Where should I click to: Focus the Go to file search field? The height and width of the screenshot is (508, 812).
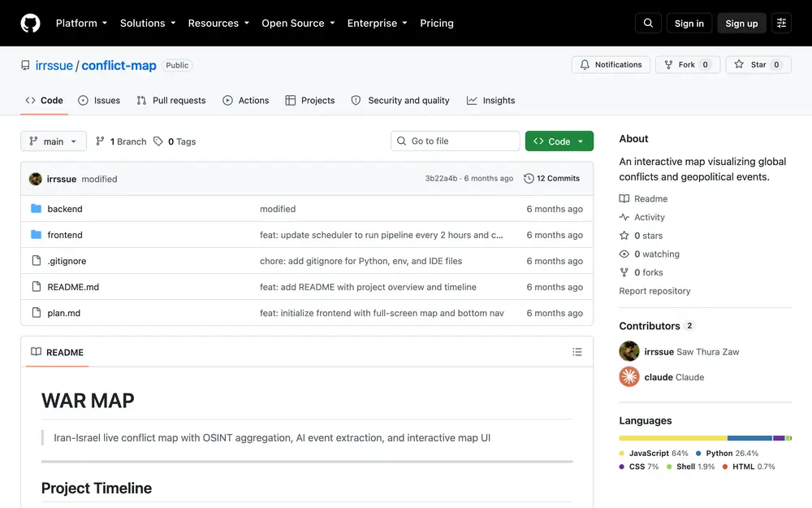(x=456, y=141)
